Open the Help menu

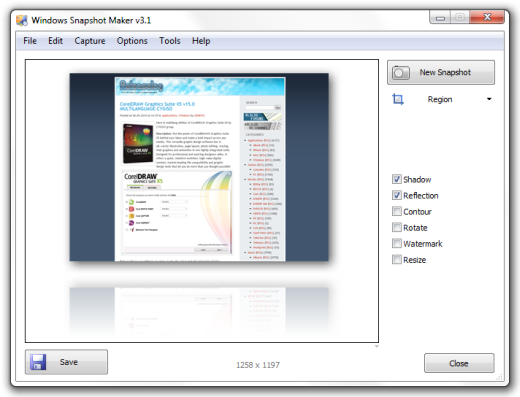[x=201, y=41]
